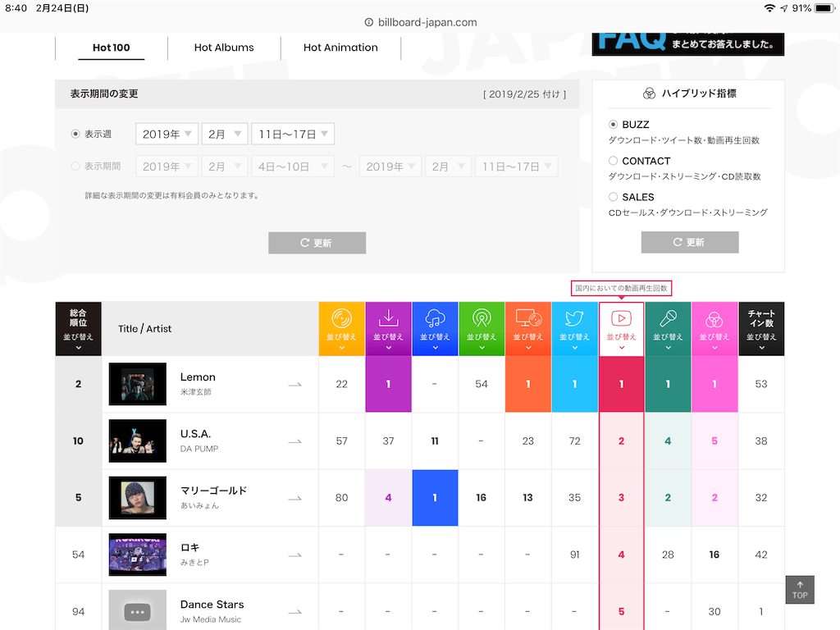Switch to the Hot Animation tab
The image size is (840, 630).
pyautogui.click(x=340, y=48)
